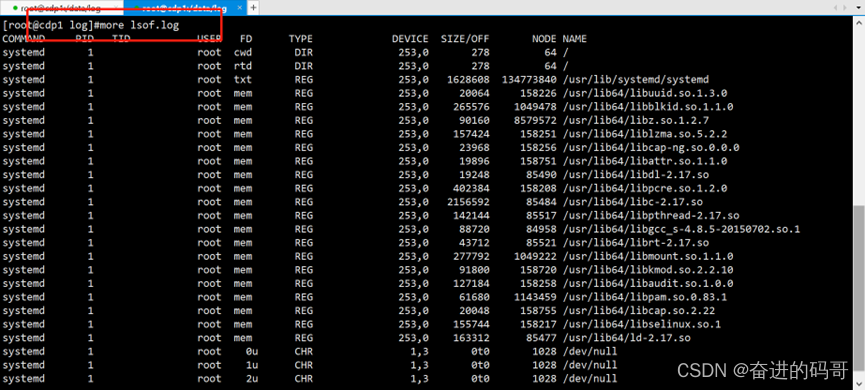Click the FD column header

click(245, 39)
